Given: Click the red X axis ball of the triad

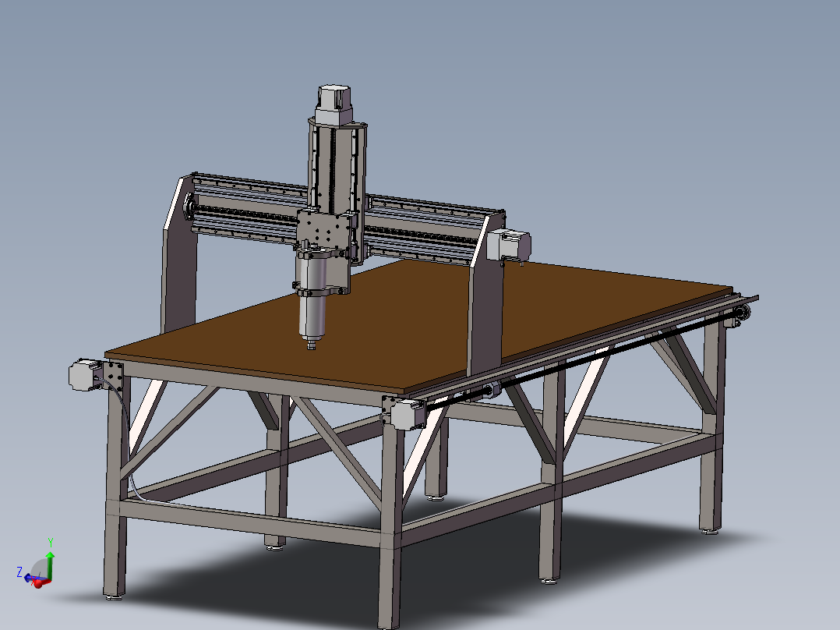Looking at the screenshot, I should click(x=38, y=584).
